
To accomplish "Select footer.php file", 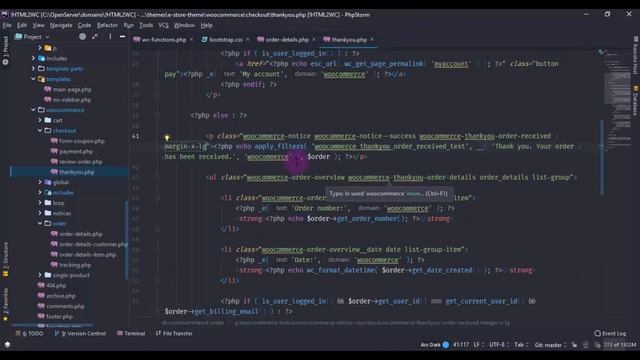I will click(59, 316).
